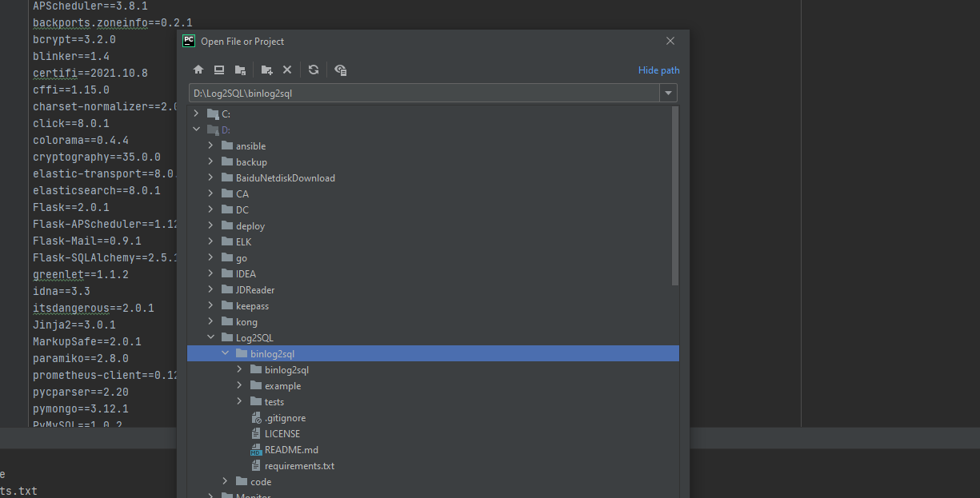Screen dimensions: 980x498
Task: Collapse the Log2SQL folder arrow
Action: [211, 337]
